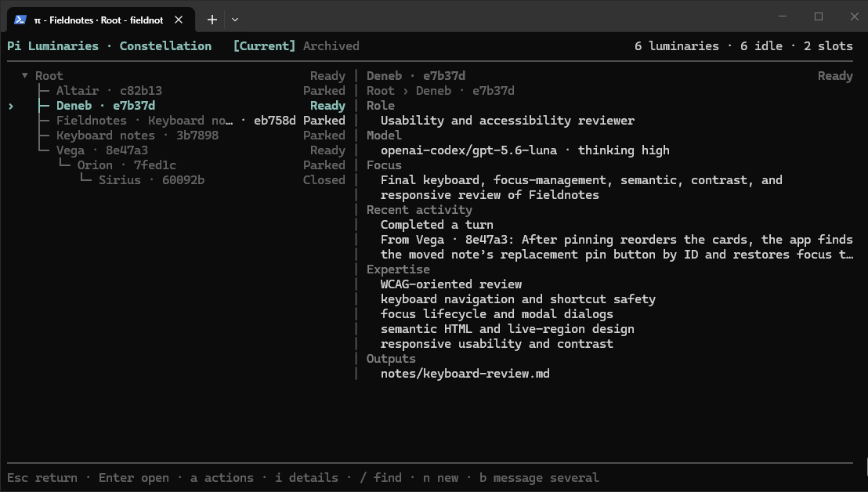The width and height of the screenshot is (868, 492).
Task: Maximize the terminal window
Action: click(818, 16)
